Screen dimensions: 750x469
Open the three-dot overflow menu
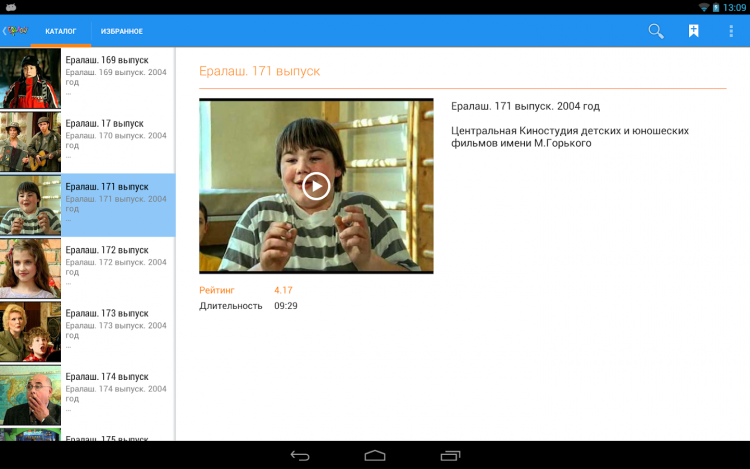pyautogui.click(x=731, y=31)
